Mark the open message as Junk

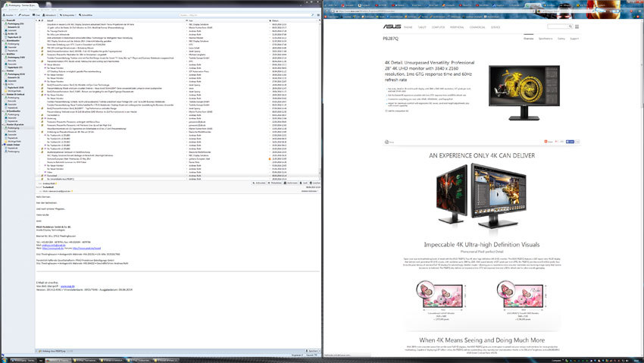coord(304,183)
